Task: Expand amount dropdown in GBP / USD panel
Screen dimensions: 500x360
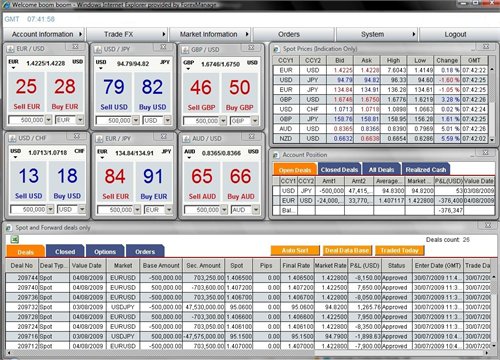Action: tap(224, 121)
